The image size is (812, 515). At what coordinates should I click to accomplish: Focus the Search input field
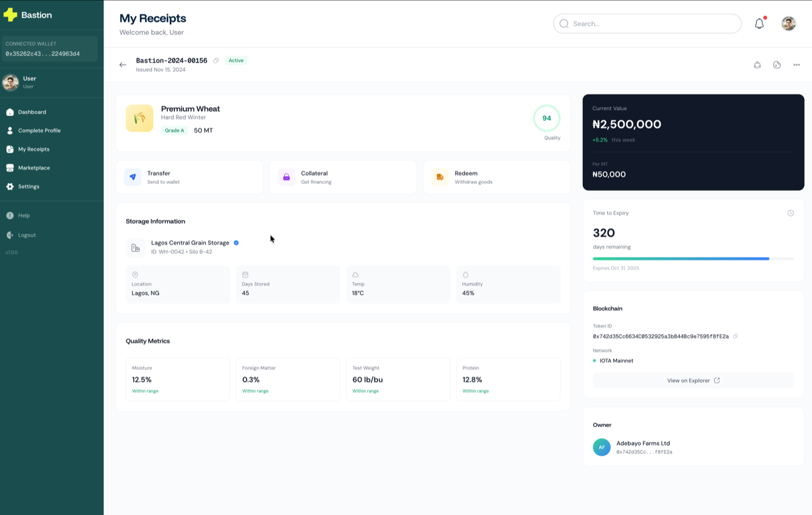click(x=647, y=24)
